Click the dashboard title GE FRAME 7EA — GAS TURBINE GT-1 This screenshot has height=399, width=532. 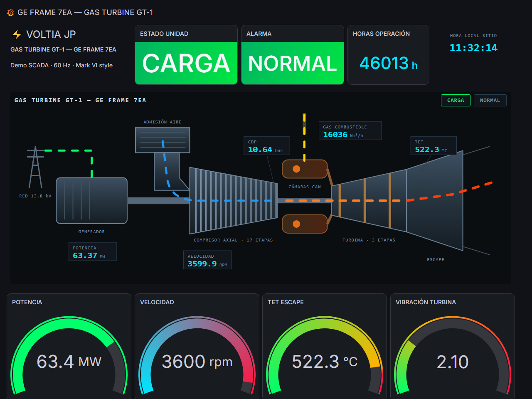[85, 12]
